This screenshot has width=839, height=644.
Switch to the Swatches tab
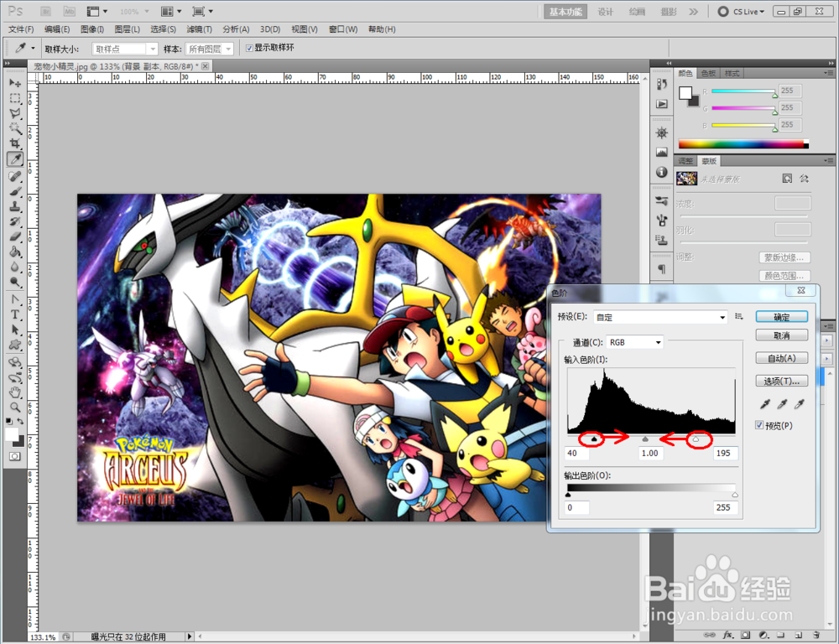[x=708, y=73]
